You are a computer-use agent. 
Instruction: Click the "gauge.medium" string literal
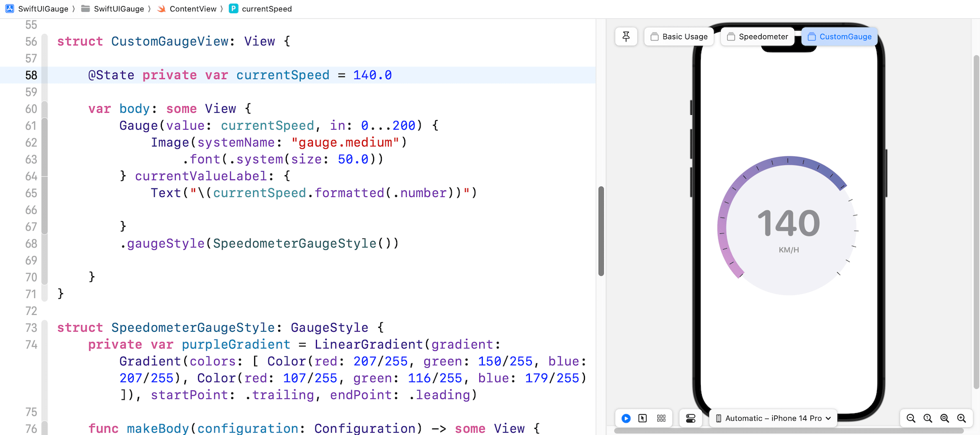(346, 142)
